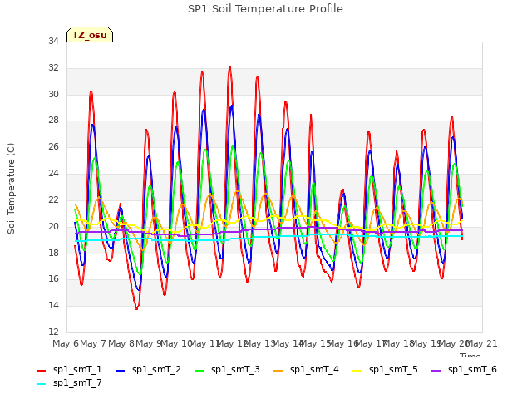Toggle the sp1_smT_2 legend entry
Viewport: 532px width, 399px height.
[x=148, y=369]
